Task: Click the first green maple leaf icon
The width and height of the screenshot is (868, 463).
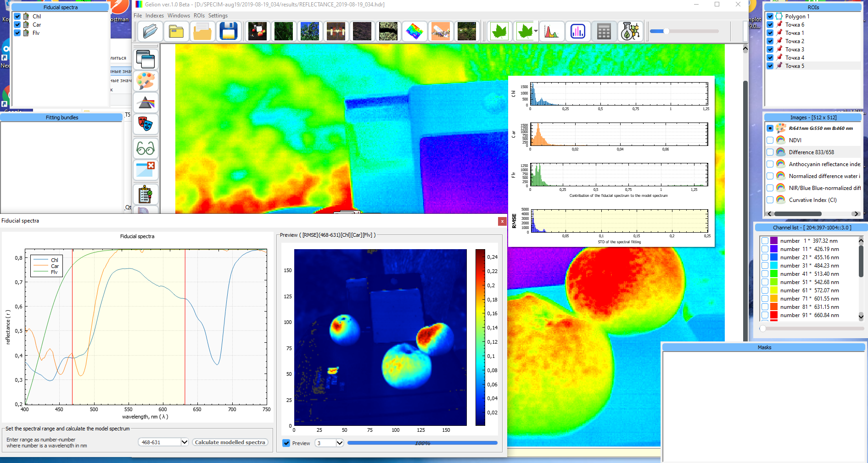Action: click(x=499, y=32)
